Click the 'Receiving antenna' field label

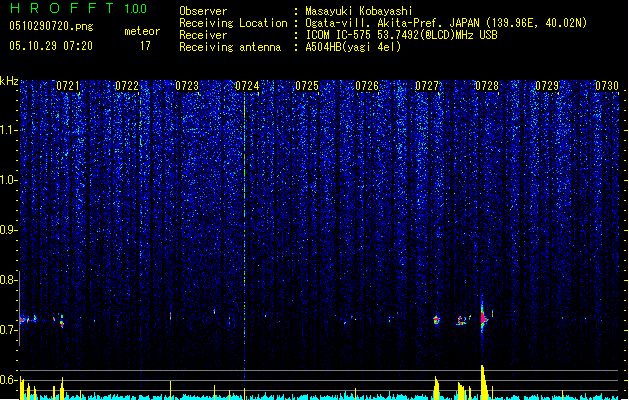coord(230,47)
